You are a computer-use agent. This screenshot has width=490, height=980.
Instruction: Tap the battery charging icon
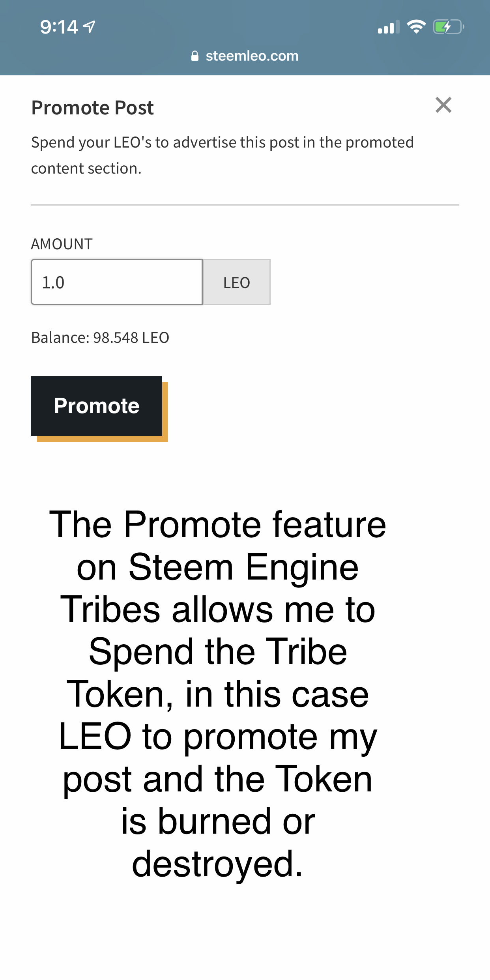(x=449, y=27)
